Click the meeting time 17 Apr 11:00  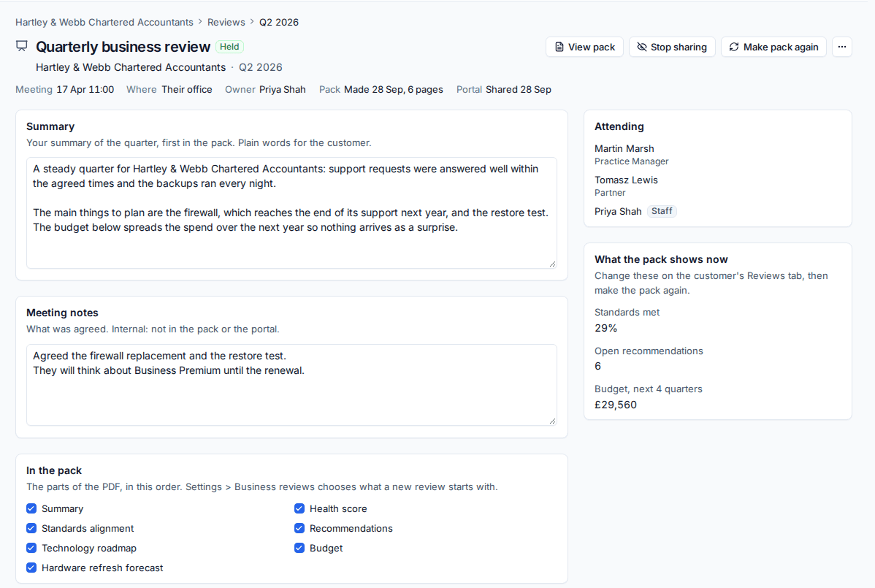tap(85, 89)
